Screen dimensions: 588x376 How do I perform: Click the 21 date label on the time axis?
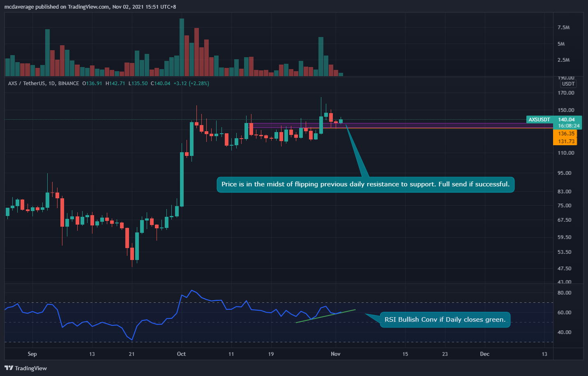click(x=131, y=354)
